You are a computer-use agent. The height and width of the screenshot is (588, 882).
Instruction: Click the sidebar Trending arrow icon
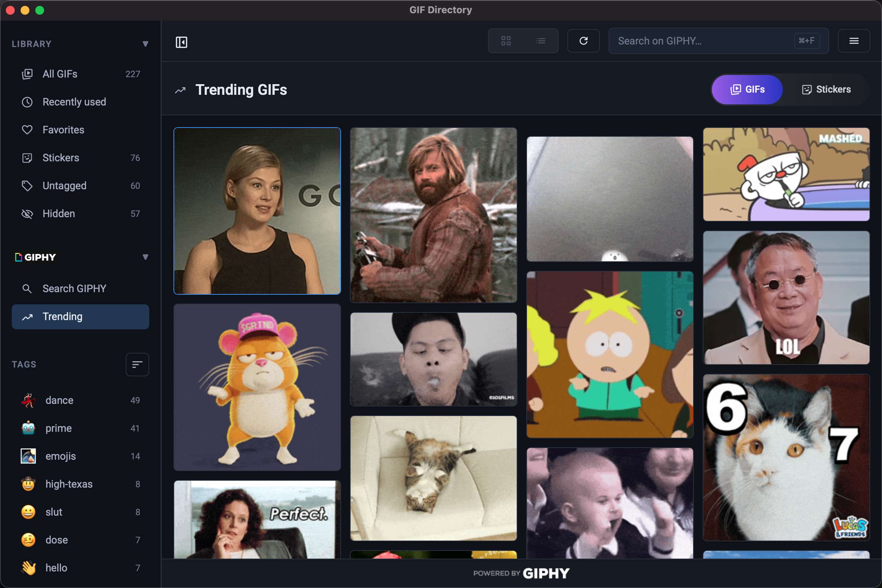point(27,317)
